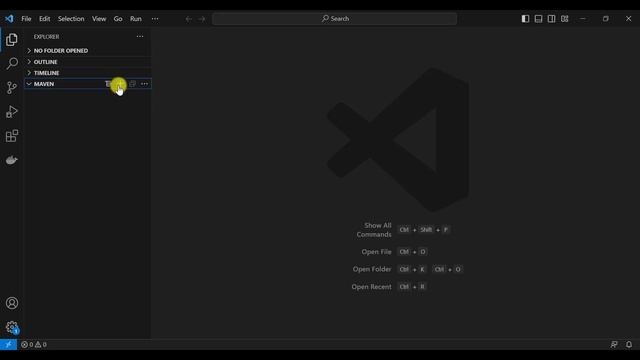Click the Explorer panel title
This screenshot has width=640, height=360.
click(x=47, y=37)
